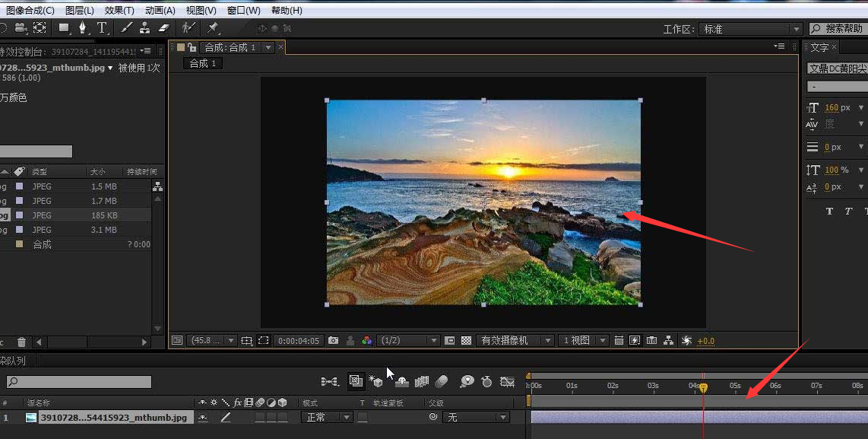Screen dimensions: 868x439
Task: Select the Puppet Pin tool
Action: tap(213, 28)
